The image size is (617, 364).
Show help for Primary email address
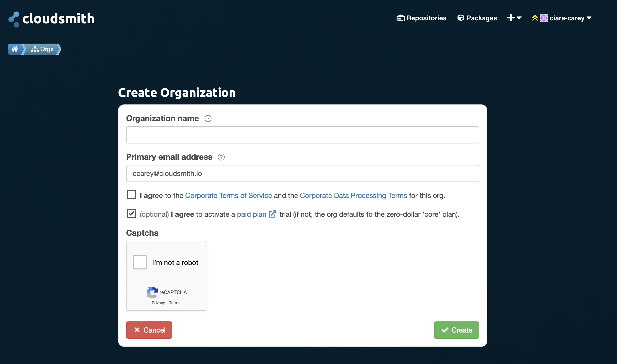(221, 157)
